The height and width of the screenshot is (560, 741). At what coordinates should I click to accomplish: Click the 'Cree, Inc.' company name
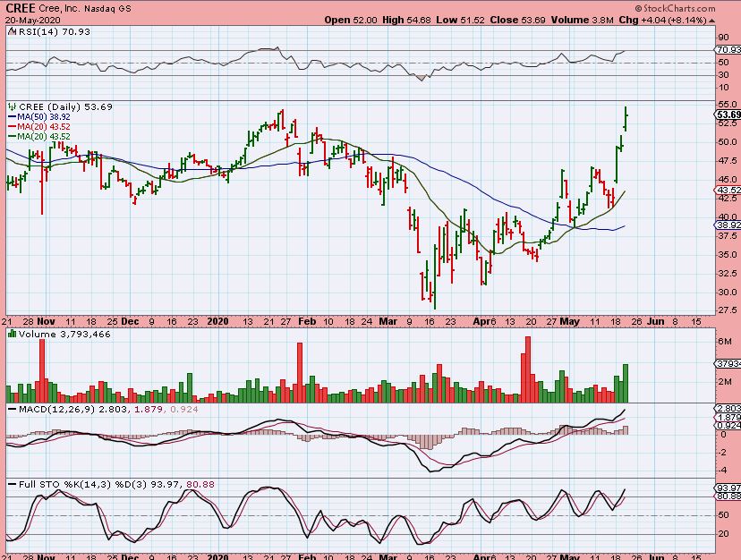point(62,9)
